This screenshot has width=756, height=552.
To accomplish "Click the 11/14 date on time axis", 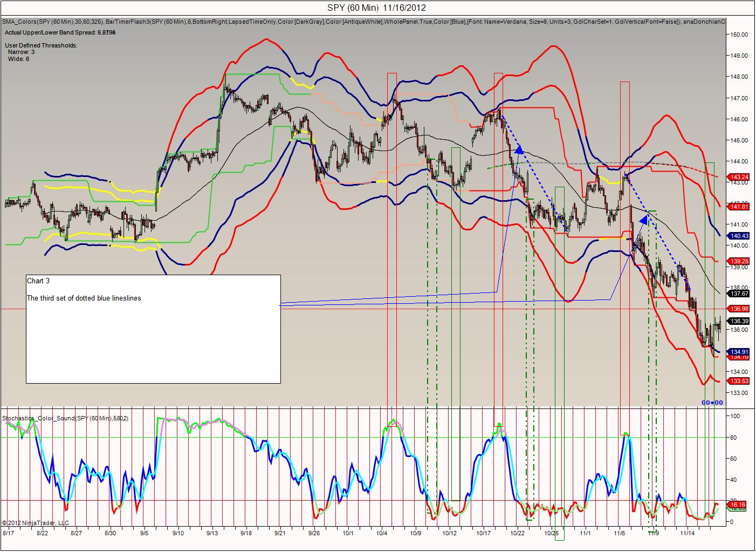I will pyautogui.click(x=688, y=533).
